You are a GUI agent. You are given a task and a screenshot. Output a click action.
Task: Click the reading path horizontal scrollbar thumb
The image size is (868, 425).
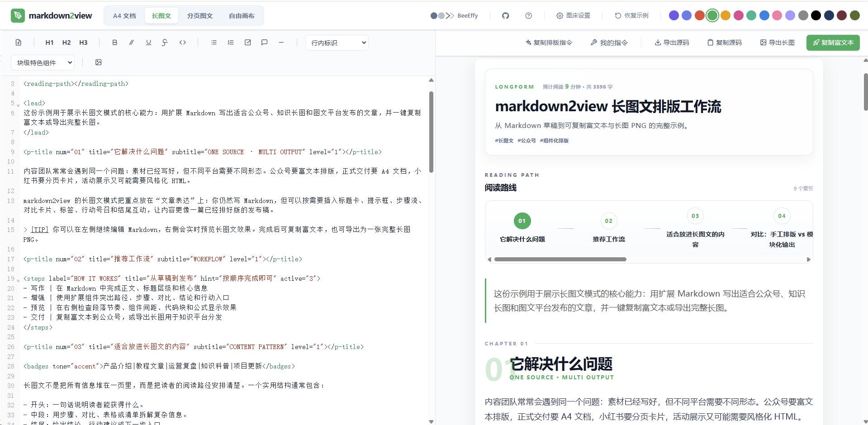[560, 260]
